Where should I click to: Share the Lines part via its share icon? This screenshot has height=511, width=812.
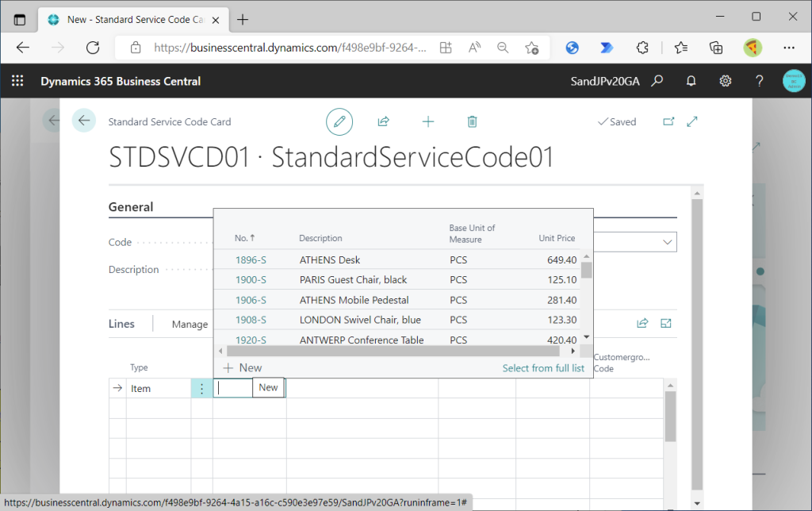click(642, 324)
